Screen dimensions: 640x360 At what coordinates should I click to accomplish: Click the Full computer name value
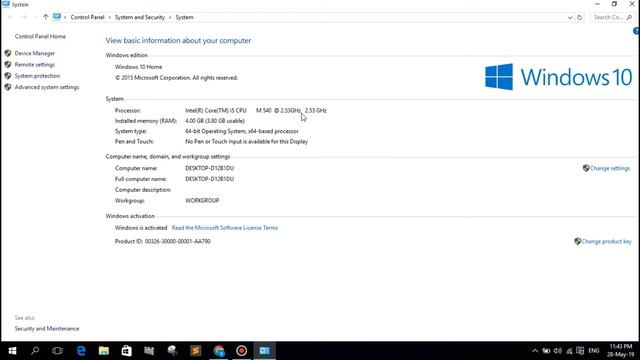[x=209, y=179]
